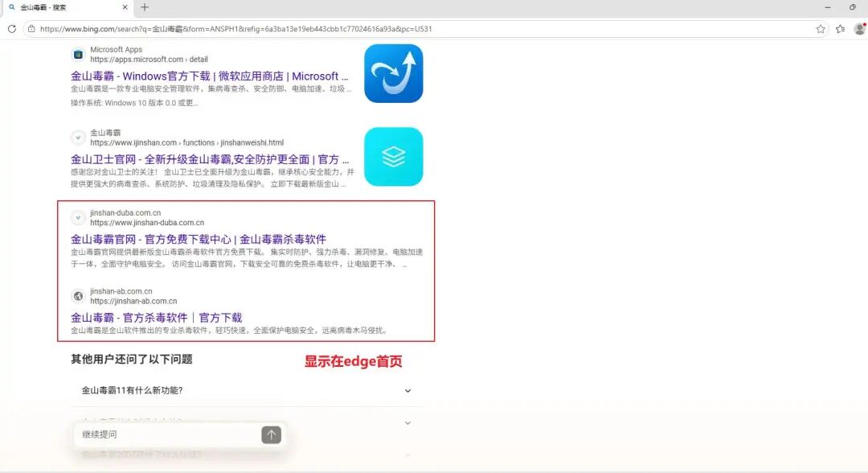
Task: Select the 金山毒霸 - 搜索 tab
Action: coord(67,7)
